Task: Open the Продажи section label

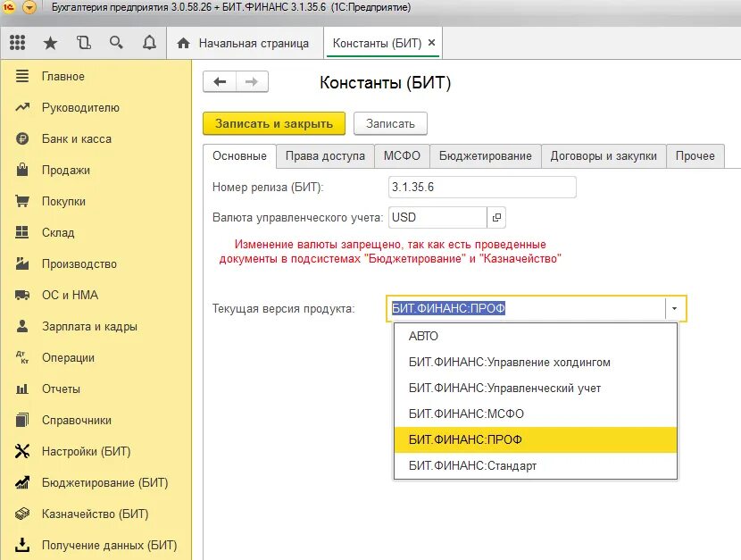Action: [66, 170]
